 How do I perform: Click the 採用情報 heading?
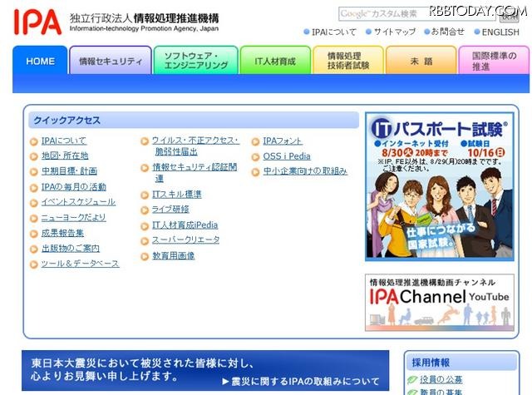coord(431,363)
